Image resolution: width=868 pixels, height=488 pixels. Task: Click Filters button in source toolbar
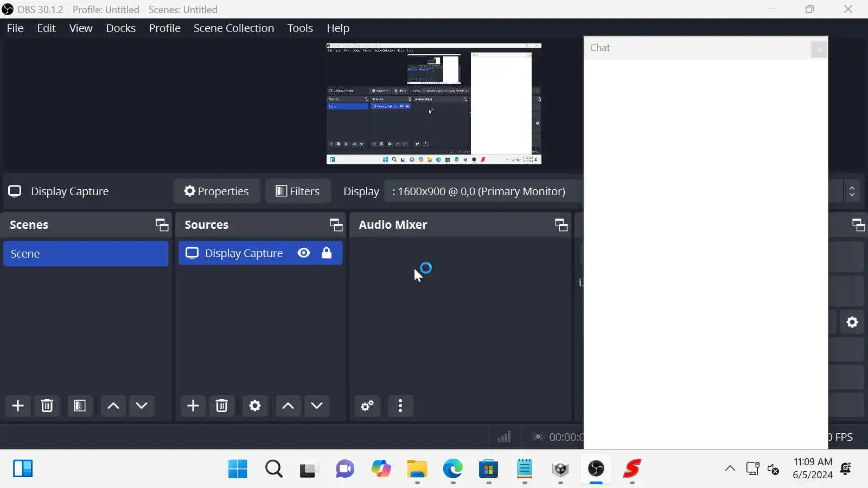pos(298,191)
